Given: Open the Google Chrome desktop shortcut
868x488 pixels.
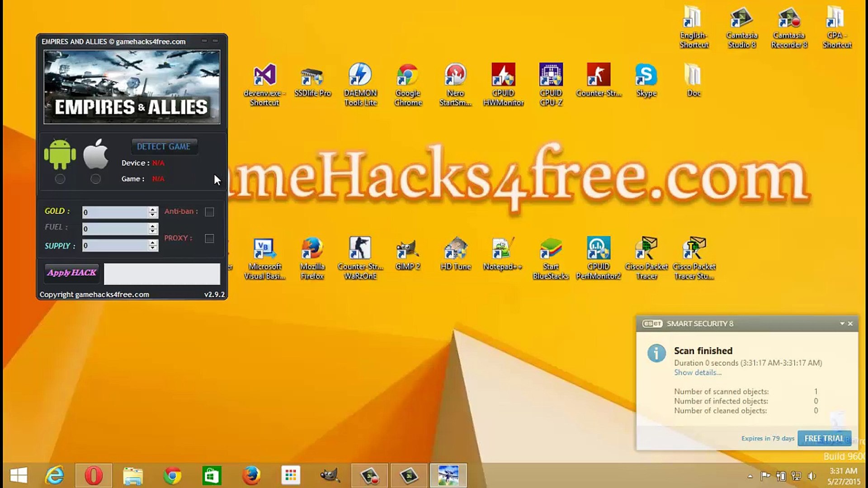Looking at the screenshot, I should coord(408,84).
